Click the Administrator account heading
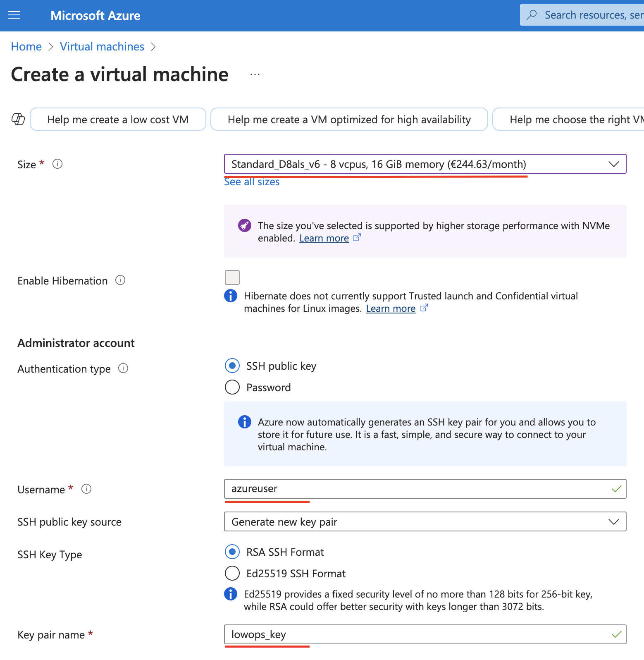Screen dimensions: 644x660 (76, 343)
